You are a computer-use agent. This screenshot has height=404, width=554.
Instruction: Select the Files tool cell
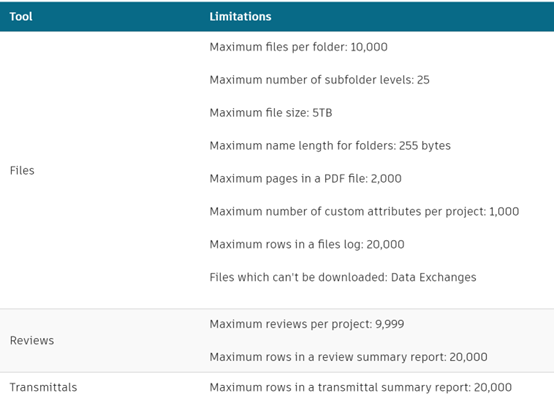(22, 170)
